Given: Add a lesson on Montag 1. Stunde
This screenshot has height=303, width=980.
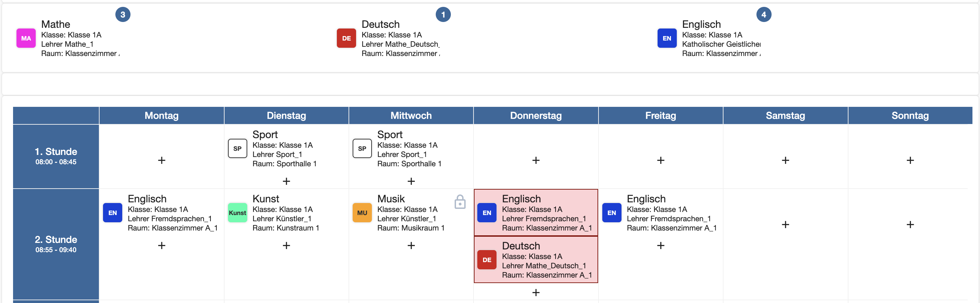Looking at the screenshot, I should click(162, 160).
